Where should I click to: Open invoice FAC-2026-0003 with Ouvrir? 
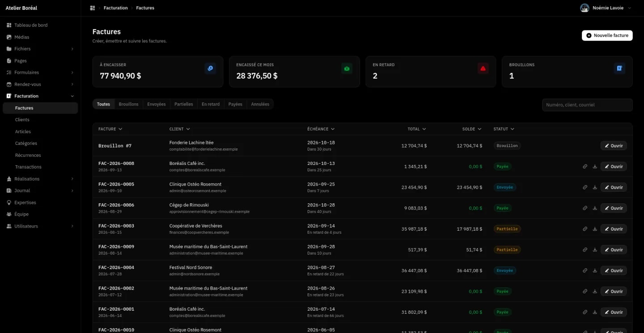[614, 229]
